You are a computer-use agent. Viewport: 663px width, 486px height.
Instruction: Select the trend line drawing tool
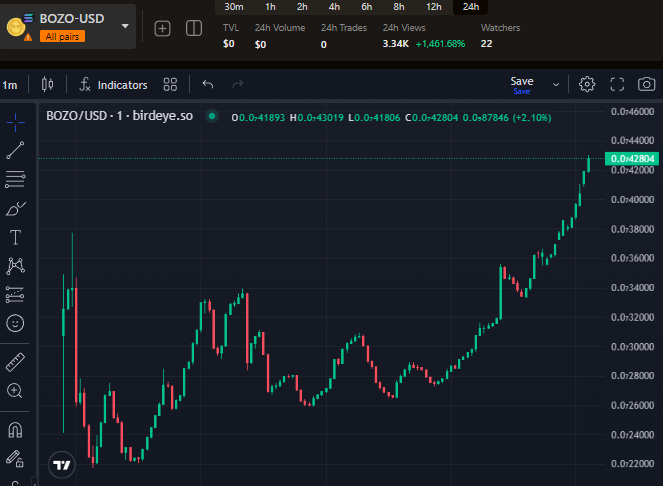point(15,150)
